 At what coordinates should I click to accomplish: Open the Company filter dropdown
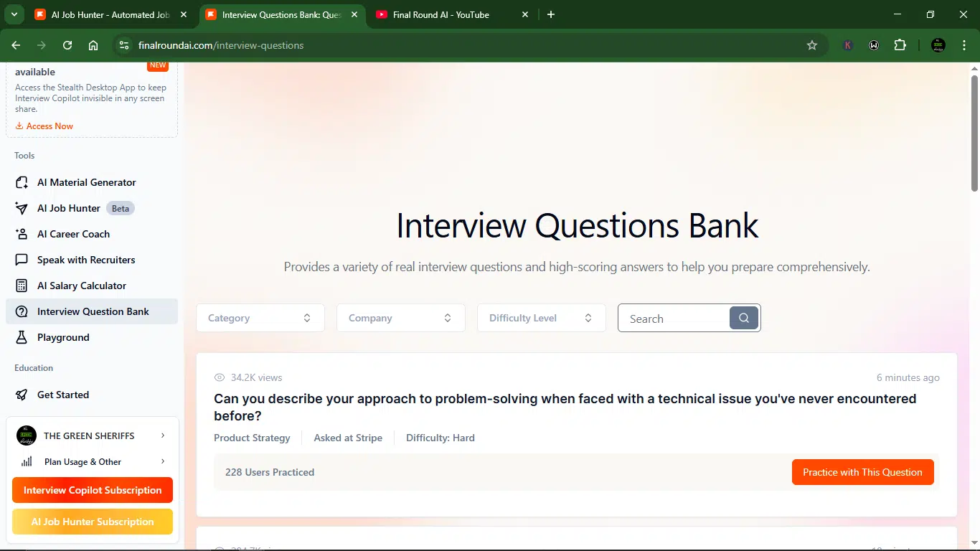pyautogui.click(x=401, y=318)
